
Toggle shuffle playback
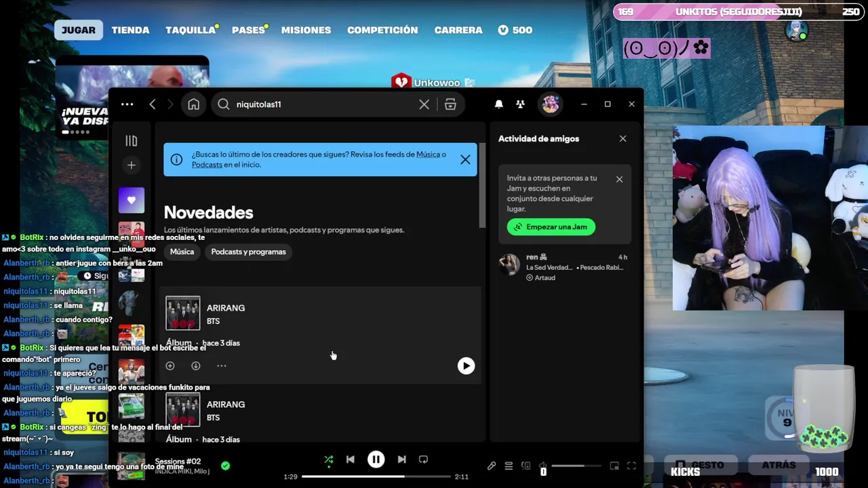click(x=329, y=460)
